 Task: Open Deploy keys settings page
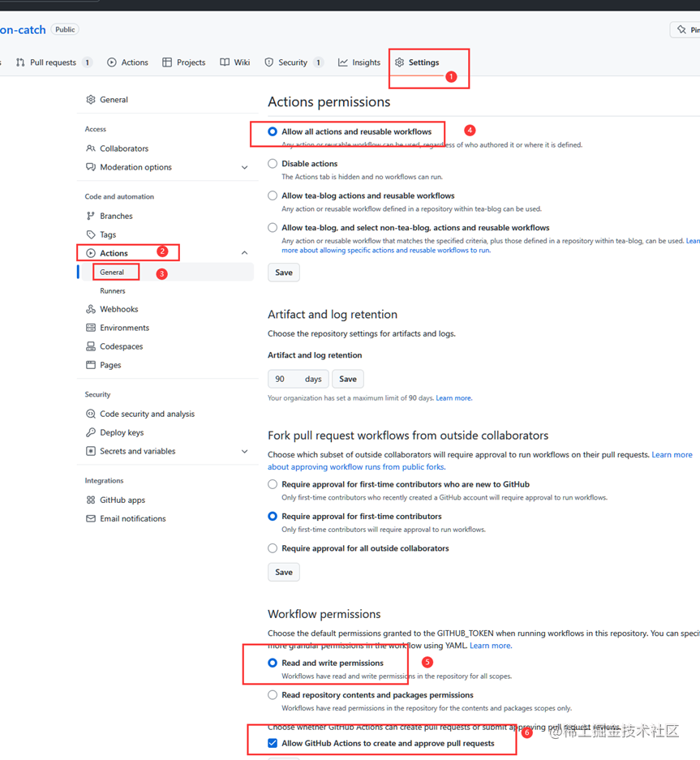(122, 432)
